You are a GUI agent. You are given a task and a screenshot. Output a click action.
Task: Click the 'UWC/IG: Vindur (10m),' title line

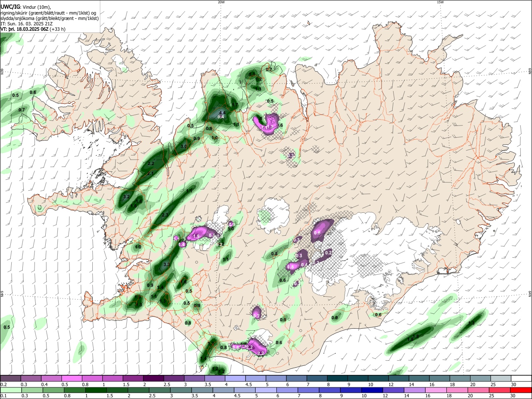26,7
